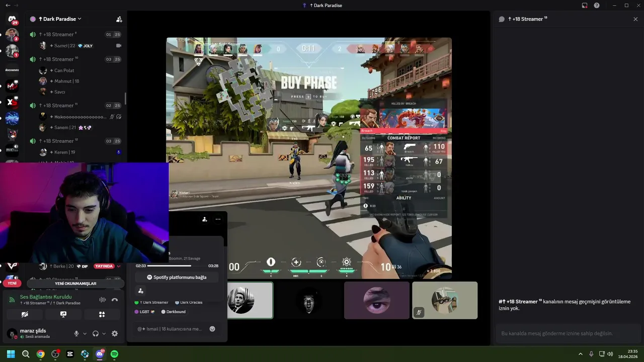Viewport: 644px width, 362px height.
Task: Click the thread icon in chat header
Action: click(x=502, y=19)
